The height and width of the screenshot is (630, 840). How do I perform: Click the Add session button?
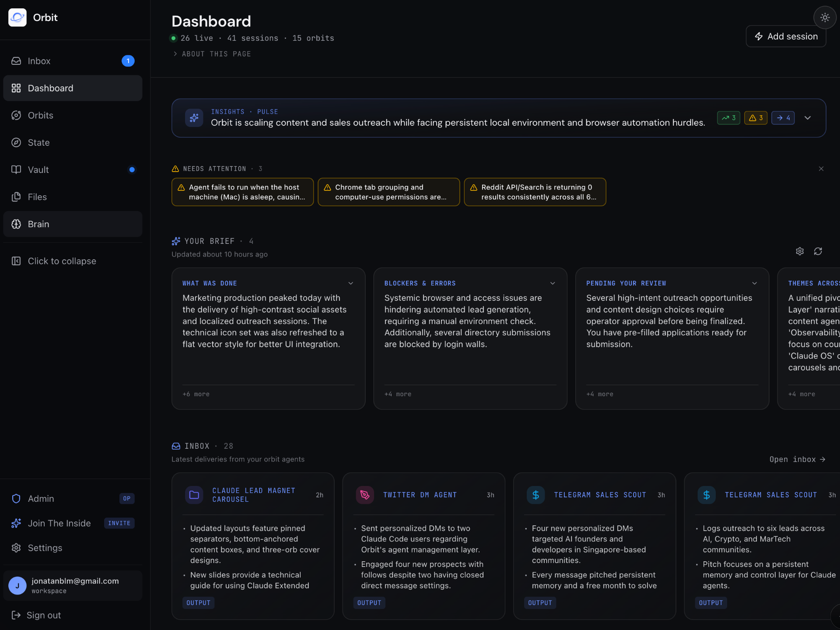[x=786, y=36]
